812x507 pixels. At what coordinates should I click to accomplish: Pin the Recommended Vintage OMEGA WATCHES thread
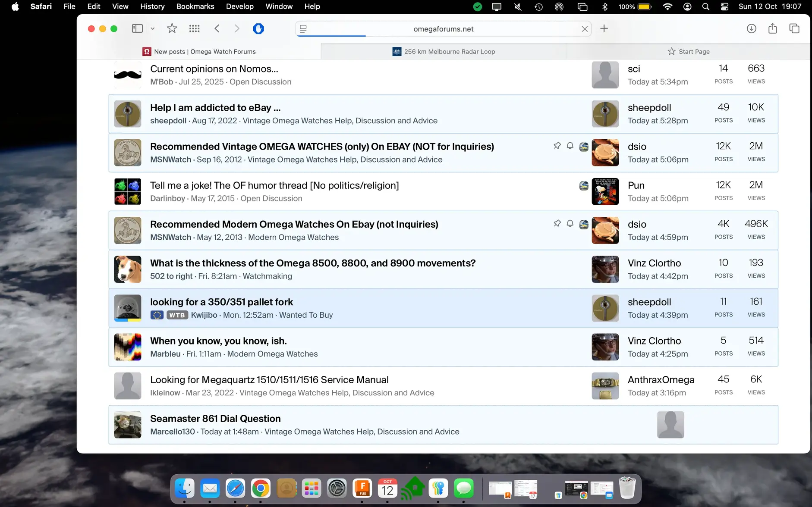click(x=557, y=146)
